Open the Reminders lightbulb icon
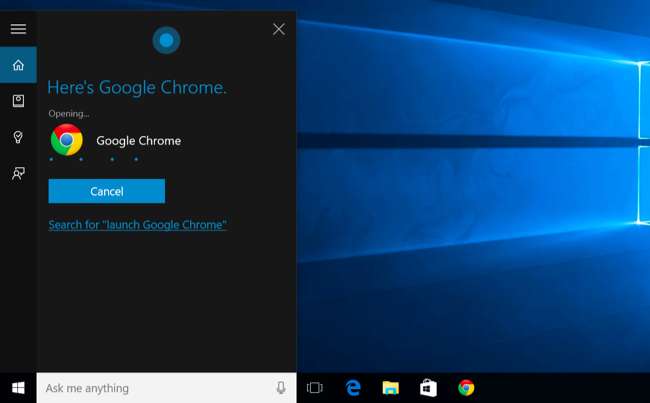Screen dimensions: 650x403 pos(18,137)
